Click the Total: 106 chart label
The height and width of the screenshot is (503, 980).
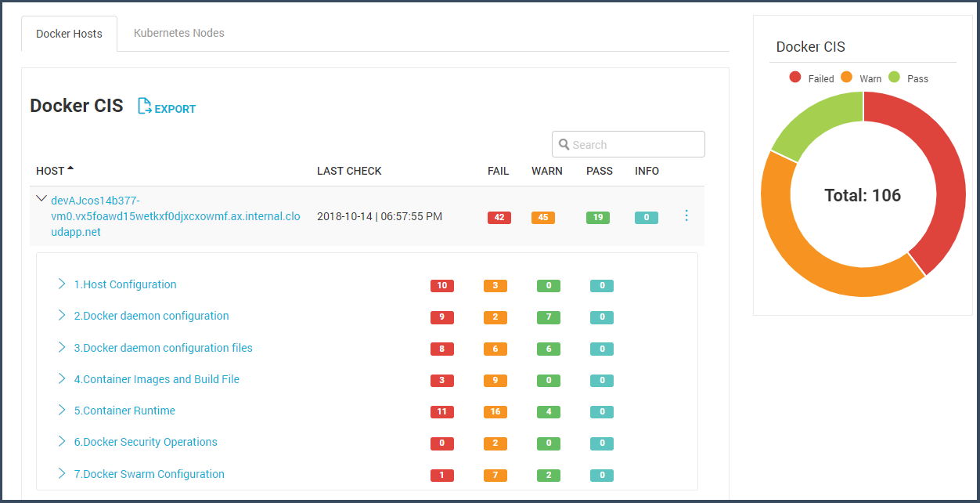pos(863,195)
